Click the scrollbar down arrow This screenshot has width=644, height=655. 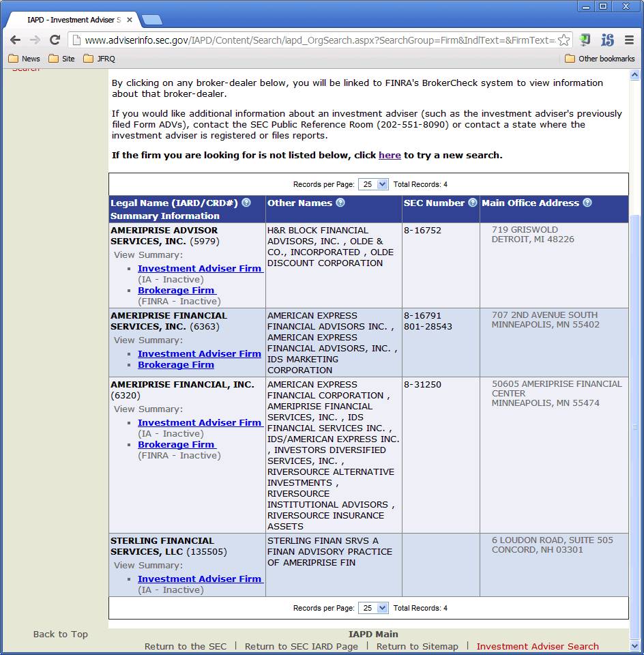click(x=634, y=646)
